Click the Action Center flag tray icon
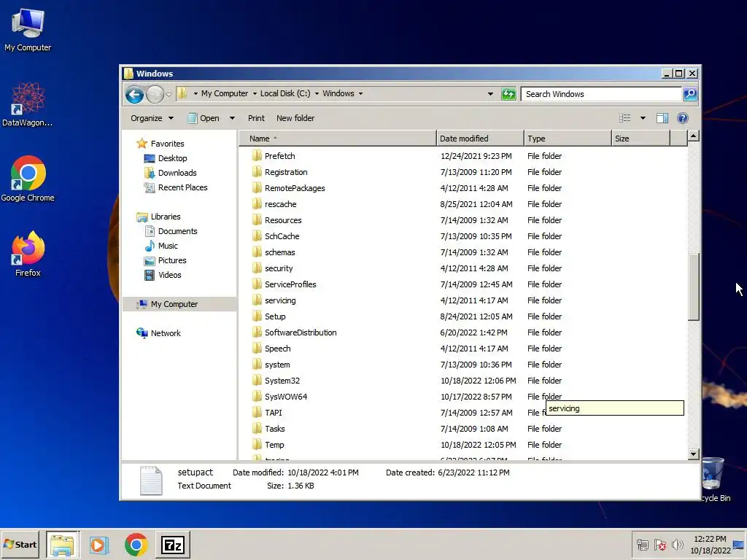The height and width of the screenshot is (560, 747). [x=659, y=545]
